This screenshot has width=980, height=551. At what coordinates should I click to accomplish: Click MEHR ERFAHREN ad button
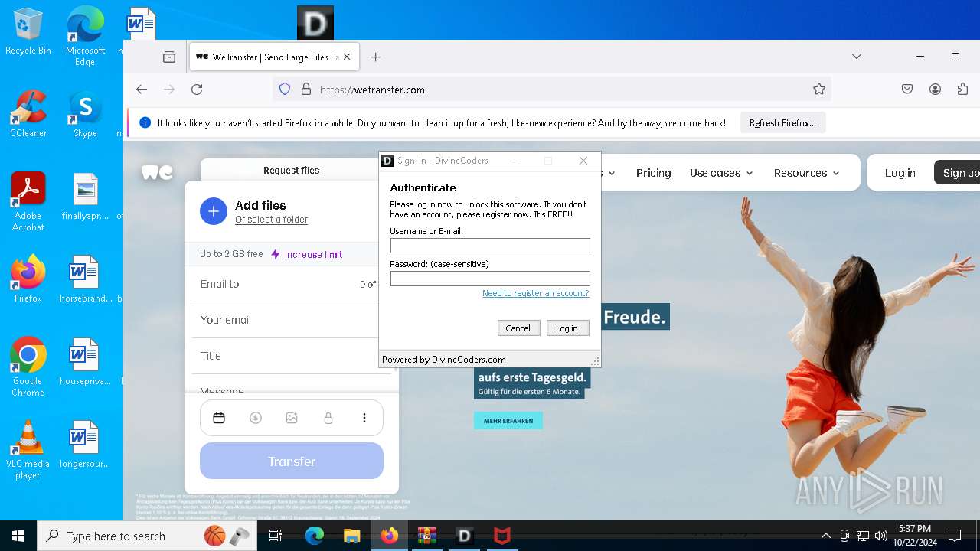click(508, 420)
